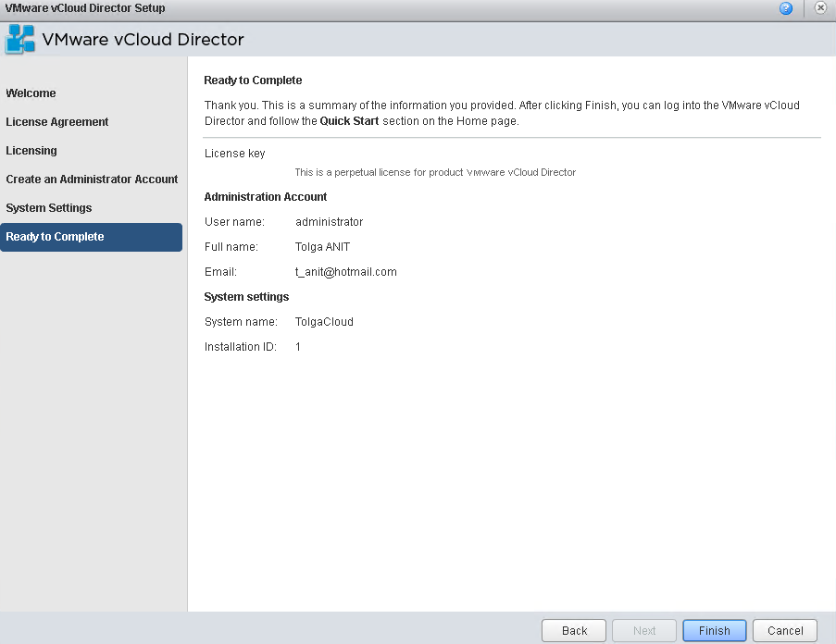Click the perpetual license description text
This screenshot has width=836, height=644.
tap(435, 173)
